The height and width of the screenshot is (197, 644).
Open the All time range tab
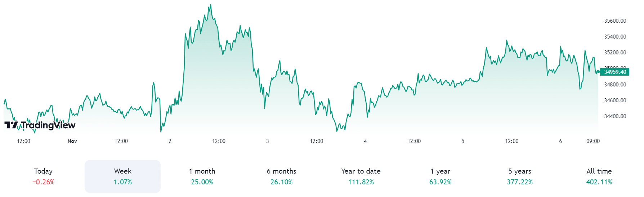599,176
